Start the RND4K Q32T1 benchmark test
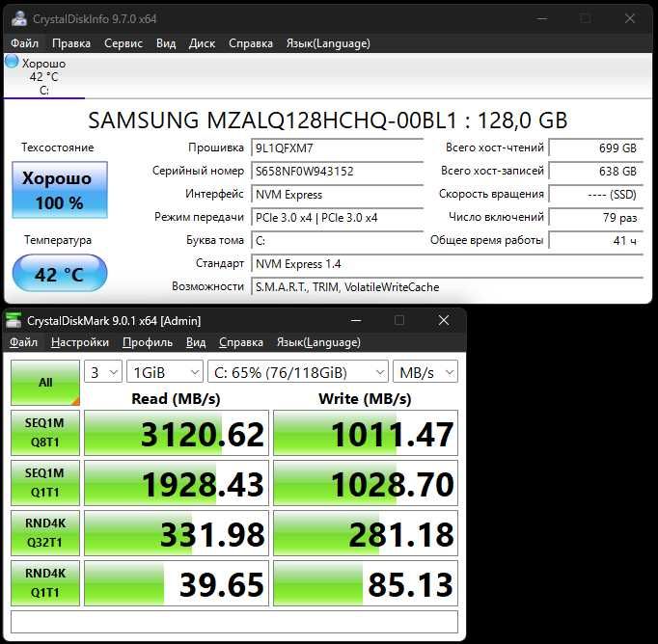 click(45, 532)
